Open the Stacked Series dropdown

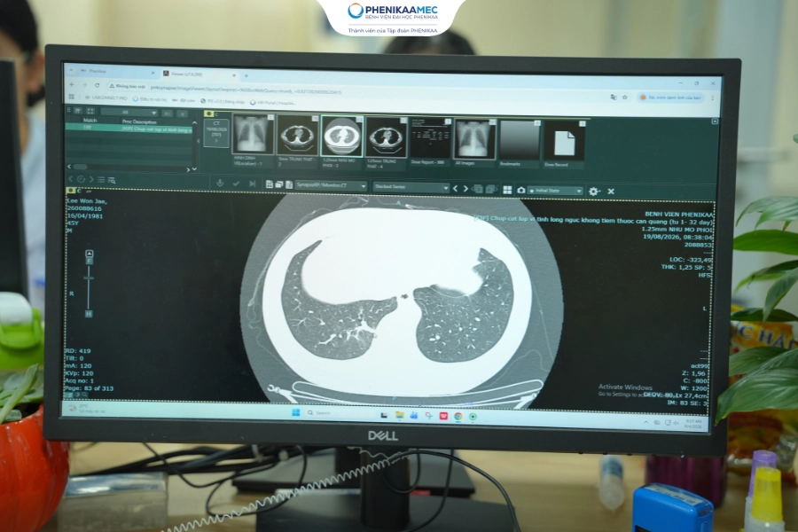point(411,187)
